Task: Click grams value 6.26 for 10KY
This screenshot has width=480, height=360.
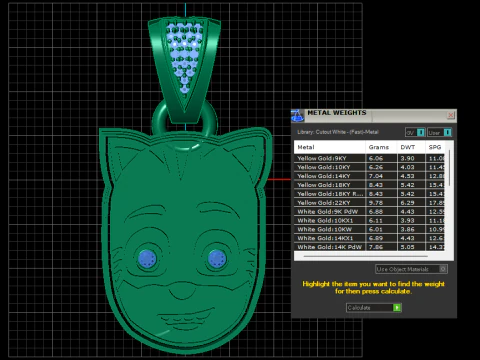Action: [376, 167]
